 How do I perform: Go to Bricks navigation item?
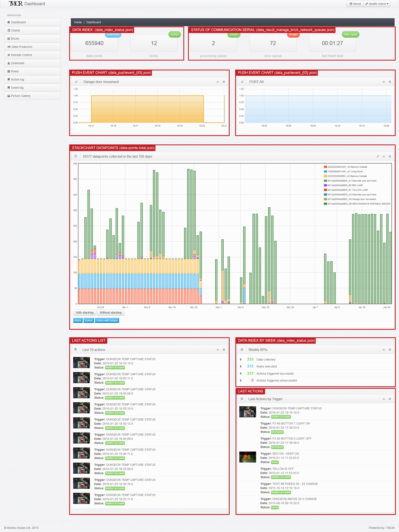32,39
